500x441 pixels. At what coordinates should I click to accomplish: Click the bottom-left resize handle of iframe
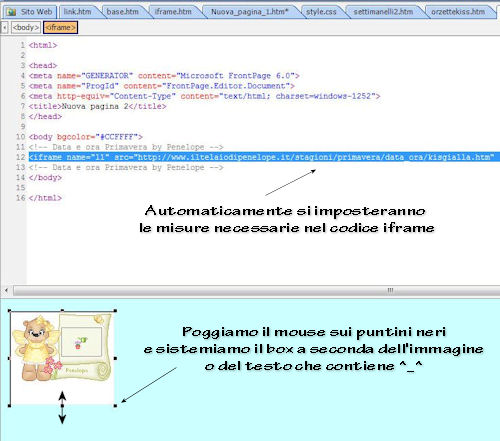click(x=9, y=406)
